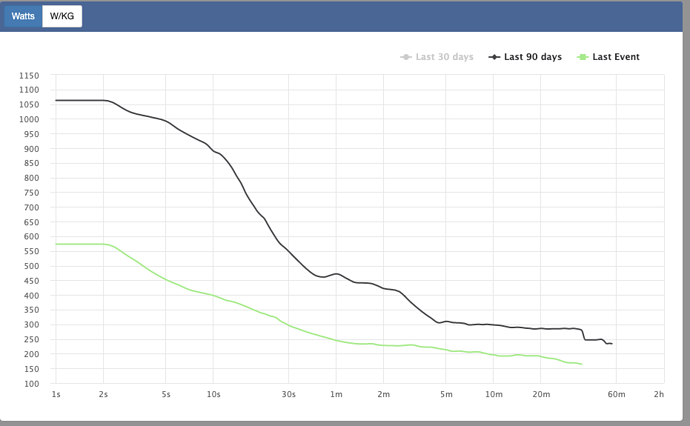Click the 1150 y-axis label

(29, 76)
